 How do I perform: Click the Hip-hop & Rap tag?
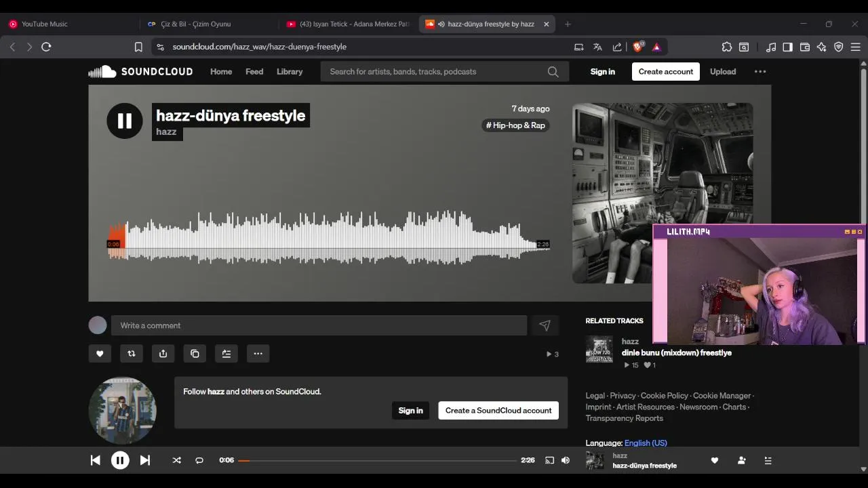point(515,125)
